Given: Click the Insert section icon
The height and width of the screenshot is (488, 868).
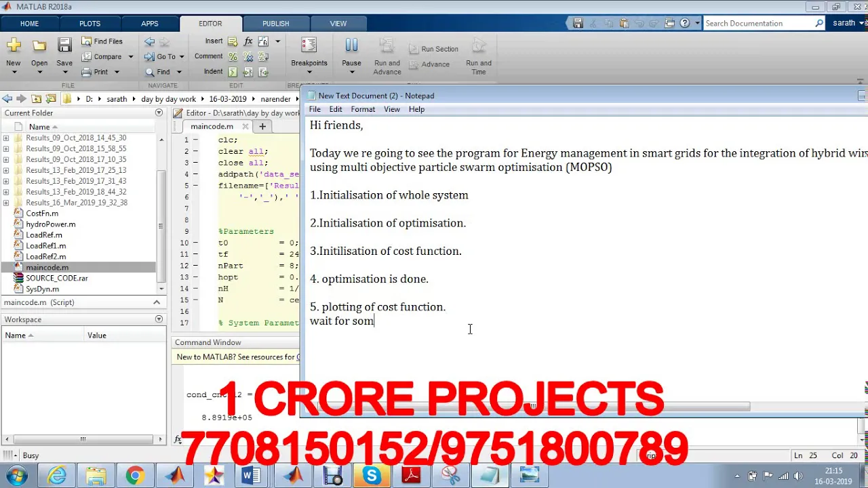Looking at the screenshot, I should point(233,41).
